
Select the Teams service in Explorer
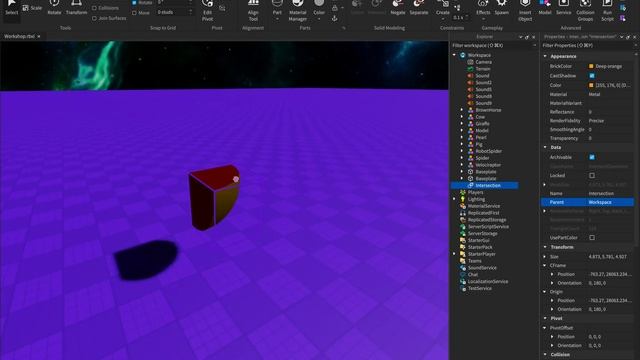(474, 261)
